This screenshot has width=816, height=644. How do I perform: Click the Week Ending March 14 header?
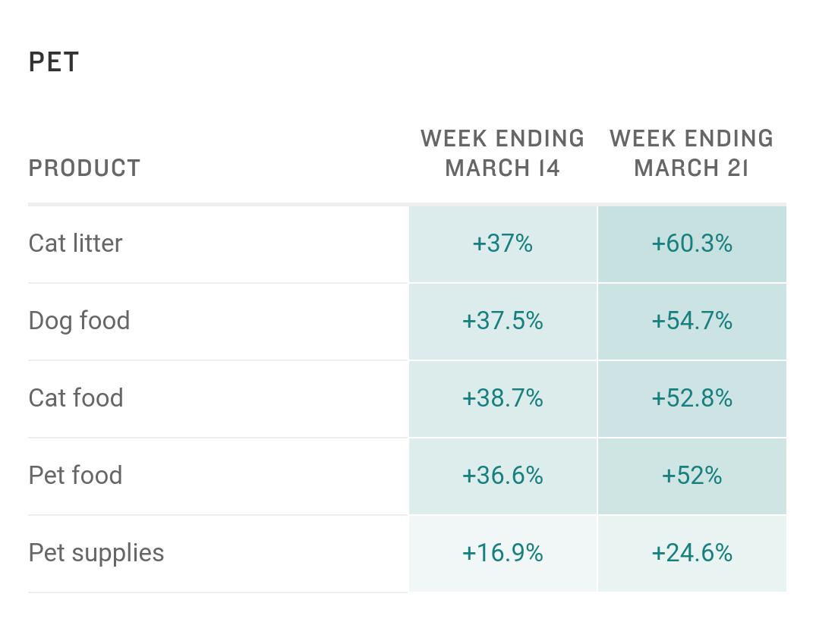click(x=503, y=153)
